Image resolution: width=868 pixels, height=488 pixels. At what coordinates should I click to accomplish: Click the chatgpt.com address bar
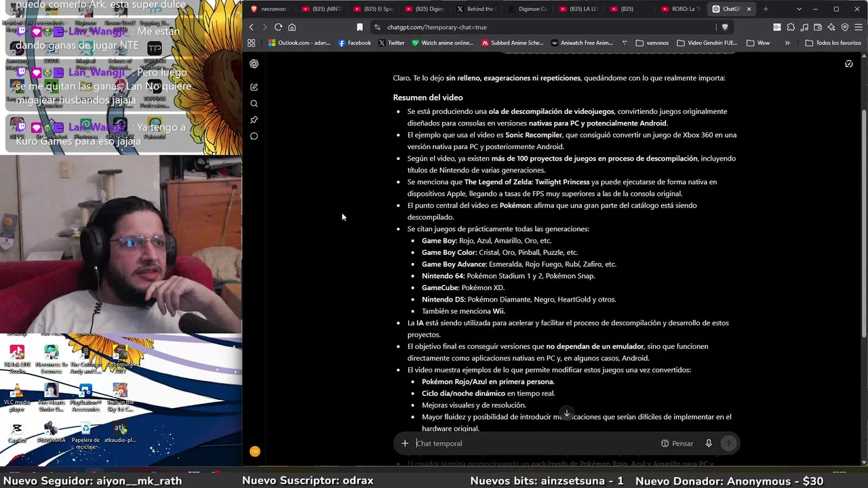pyautogui.click(x=542, y=27)
